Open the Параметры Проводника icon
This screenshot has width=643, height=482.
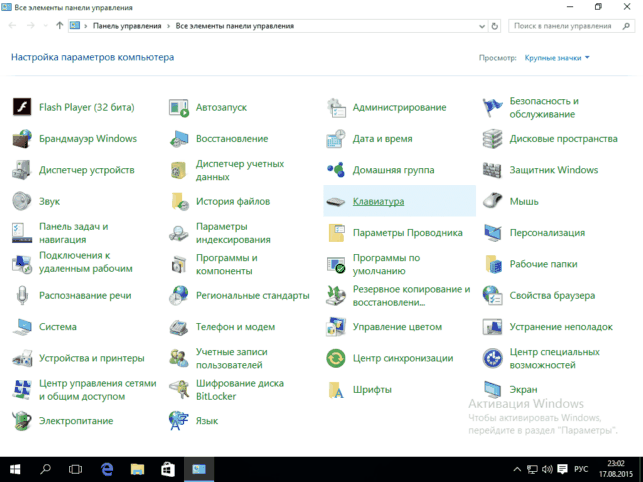[336, 233]
